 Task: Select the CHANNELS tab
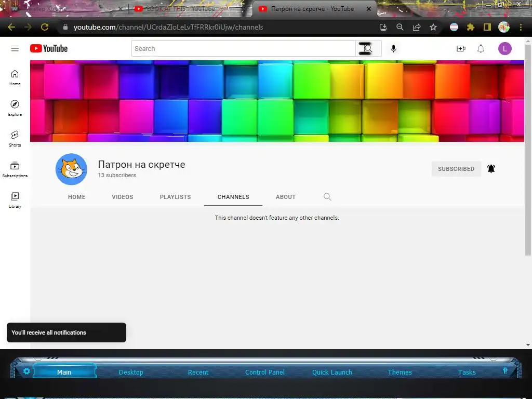point(233,197)
